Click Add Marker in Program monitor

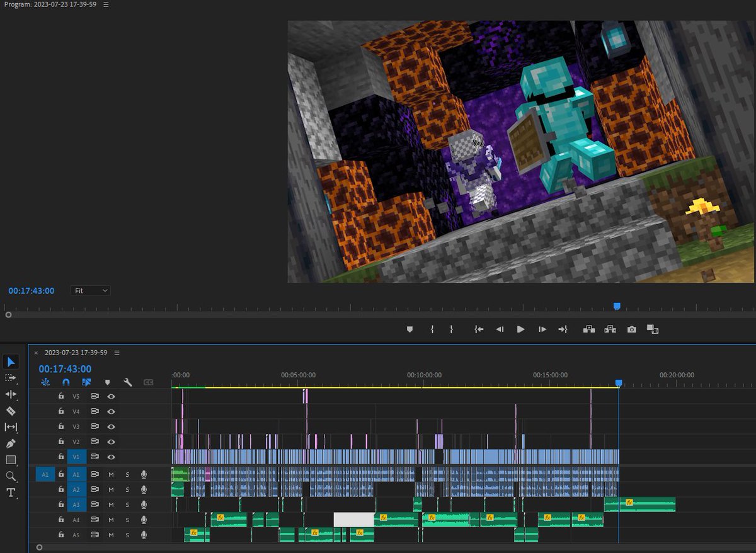tap(409, 329)
